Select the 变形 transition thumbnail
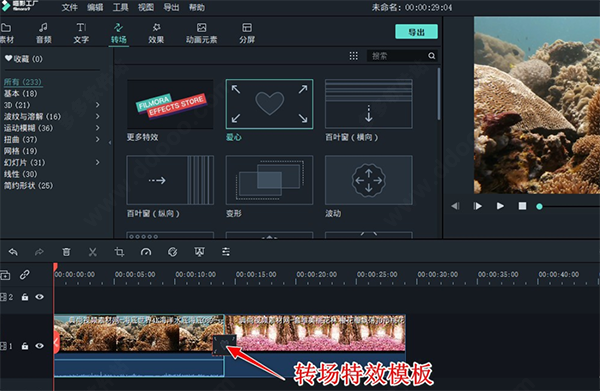 [x=269, y=180]
